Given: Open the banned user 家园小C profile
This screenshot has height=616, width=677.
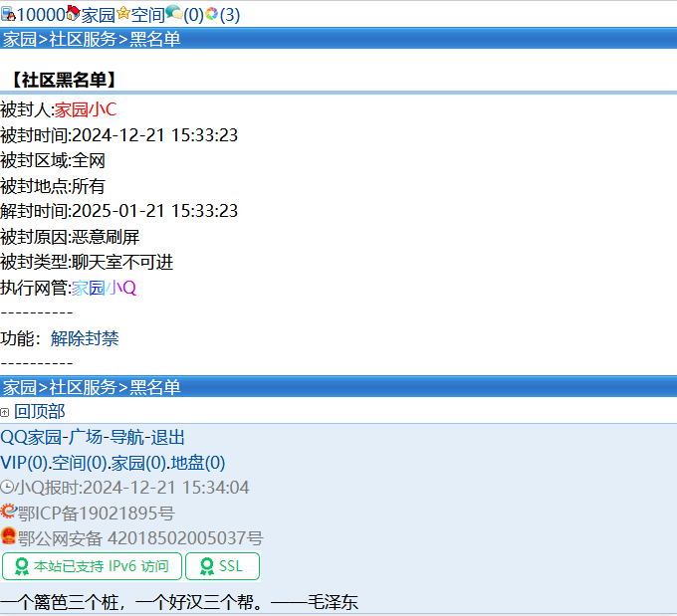Looking at the screenshot, I should (x=86, y=109).
